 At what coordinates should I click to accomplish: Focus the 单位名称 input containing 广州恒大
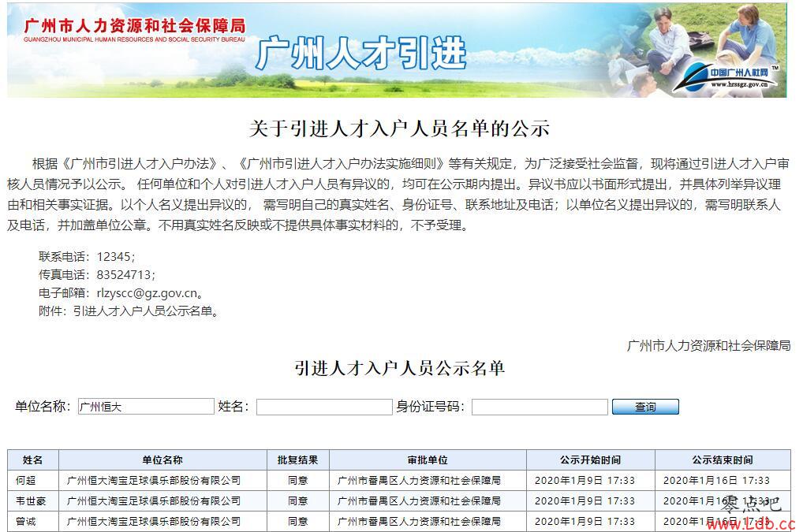click(x=146, y=407)
